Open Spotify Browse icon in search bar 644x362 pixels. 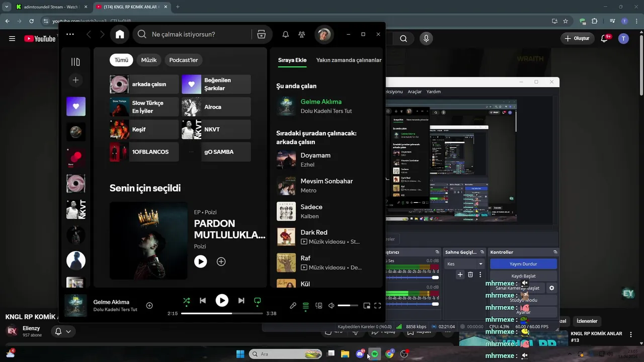point(261,34)
